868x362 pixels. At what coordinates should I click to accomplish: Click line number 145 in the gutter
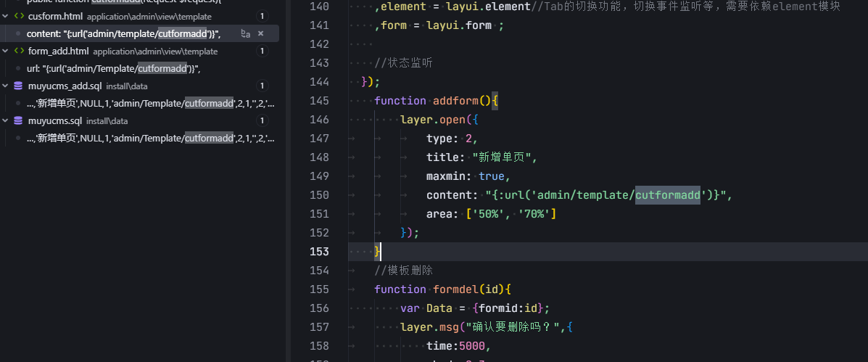[x=318, y=100]
